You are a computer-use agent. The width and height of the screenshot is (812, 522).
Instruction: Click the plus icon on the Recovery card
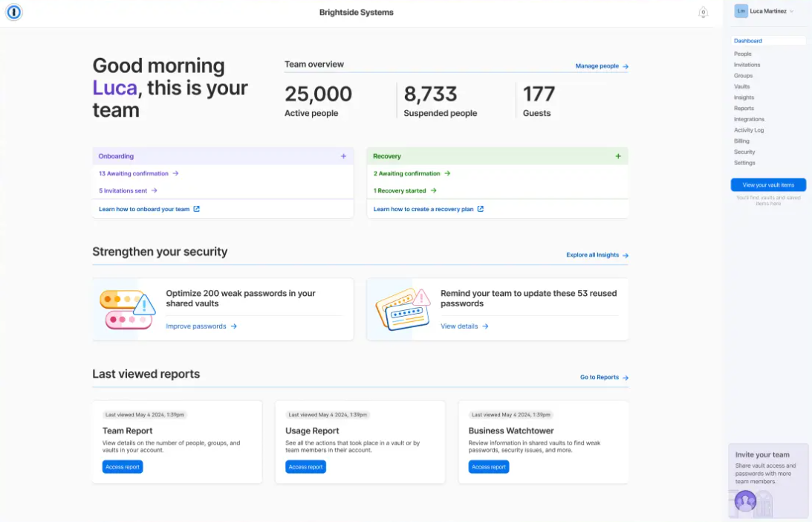(x=618, y=156)
